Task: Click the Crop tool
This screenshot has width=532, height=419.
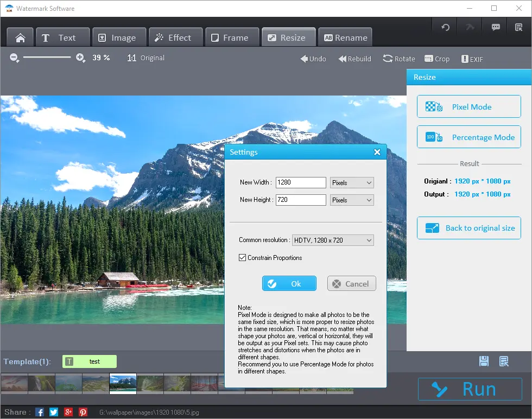Action: (437, 59)
